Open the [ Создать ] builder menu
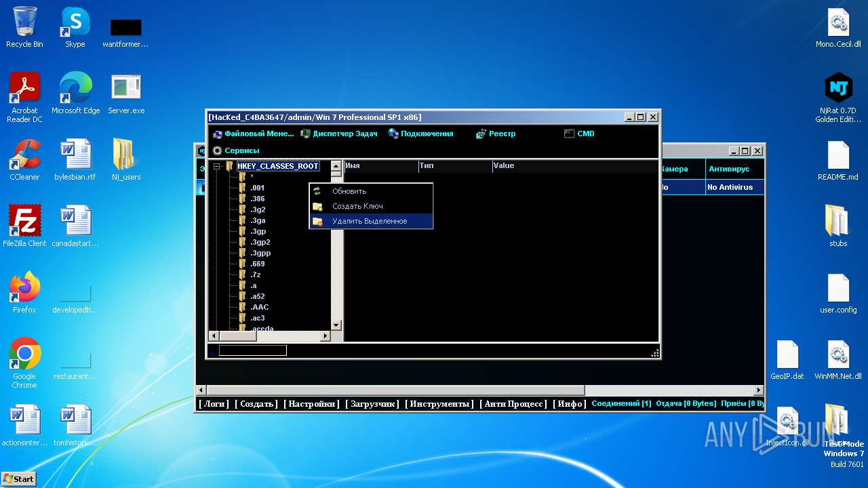 click(x=256, y=404)
